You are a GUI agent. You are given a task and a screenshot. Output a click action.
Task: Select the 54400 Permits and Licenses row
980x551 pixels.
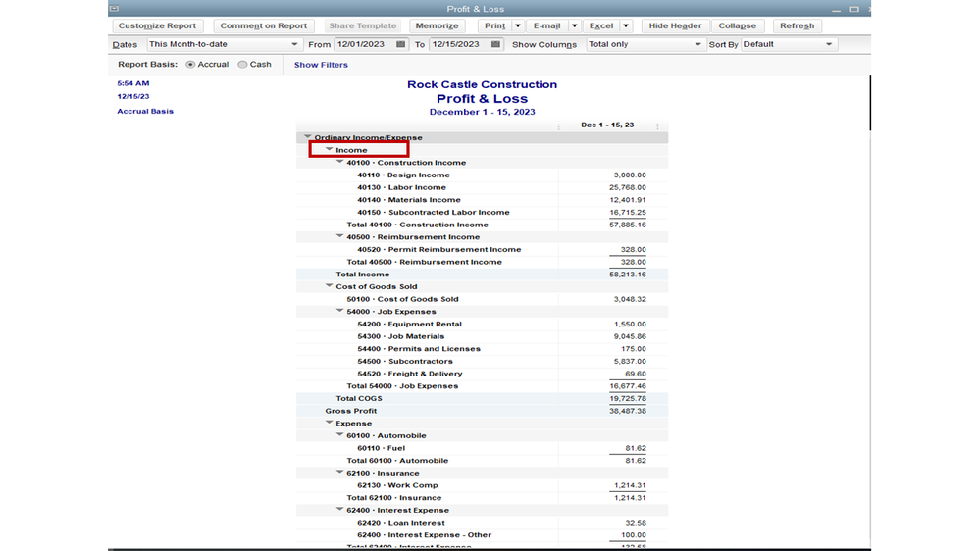pos(482,349)
